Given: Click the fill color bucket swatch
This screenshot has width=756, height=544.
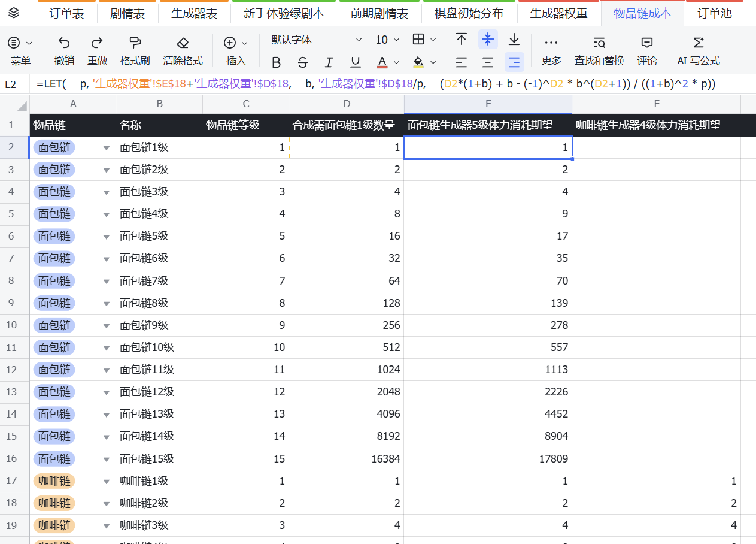Looking at the screenshot, I should [x=418, y=62].
